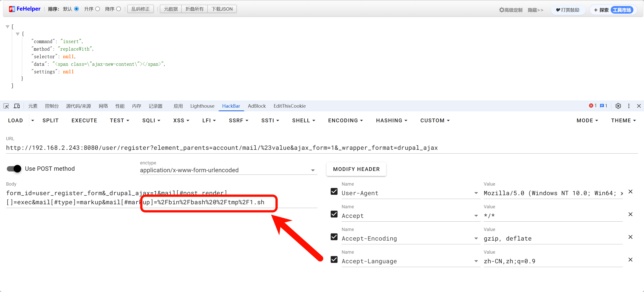Collapse the root JSON array triangle
The width and height of the screenshot is (644, 292).
8,26
